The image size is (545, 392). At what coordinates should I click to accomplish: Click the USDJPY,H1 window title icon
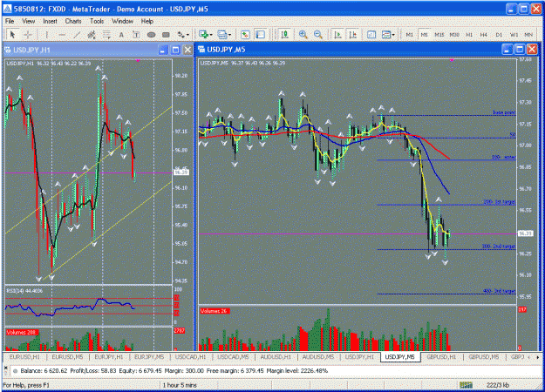[8, 50]
